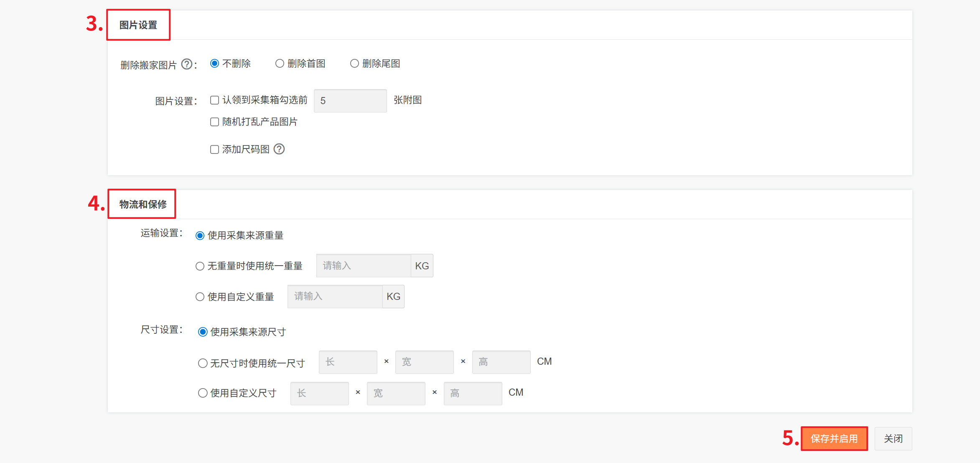Select the 不删除 radio option
The height and width of the screenshot is (463, 980).
click(214, 64)
